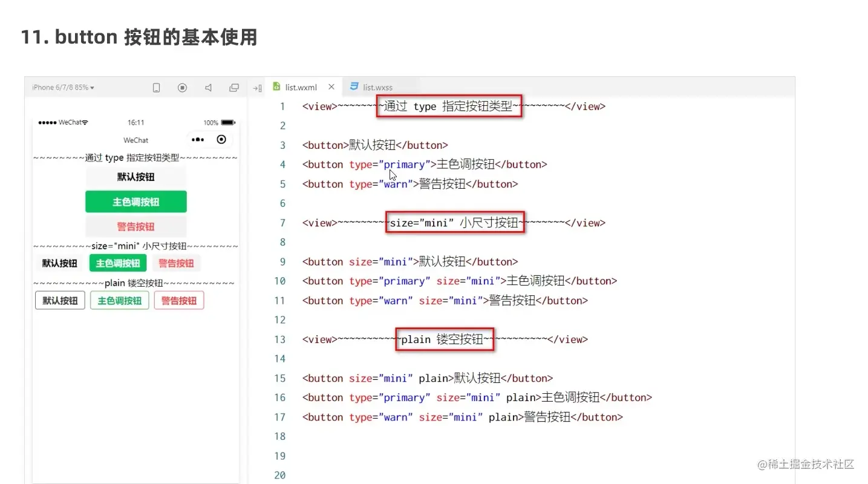
Task: Click the red-outlined plain 警告按钮 button
Action: coord(179,301)
